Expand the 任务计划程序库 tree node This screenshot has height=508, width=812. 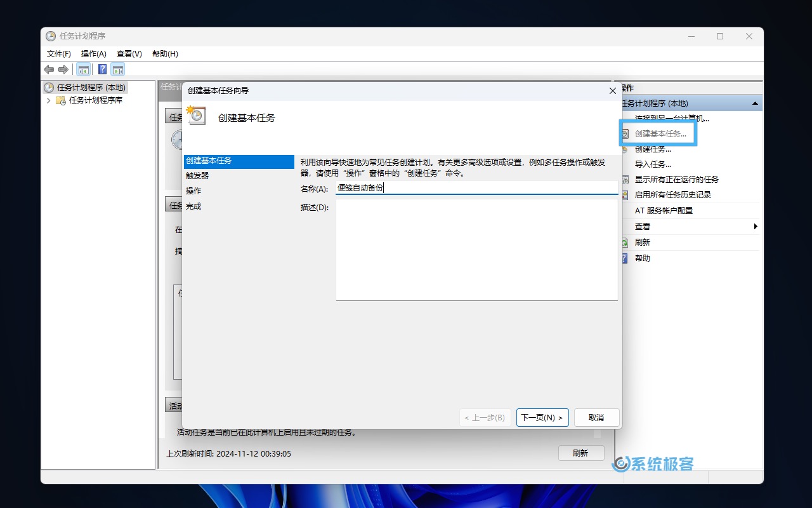(x=48, y=100)
